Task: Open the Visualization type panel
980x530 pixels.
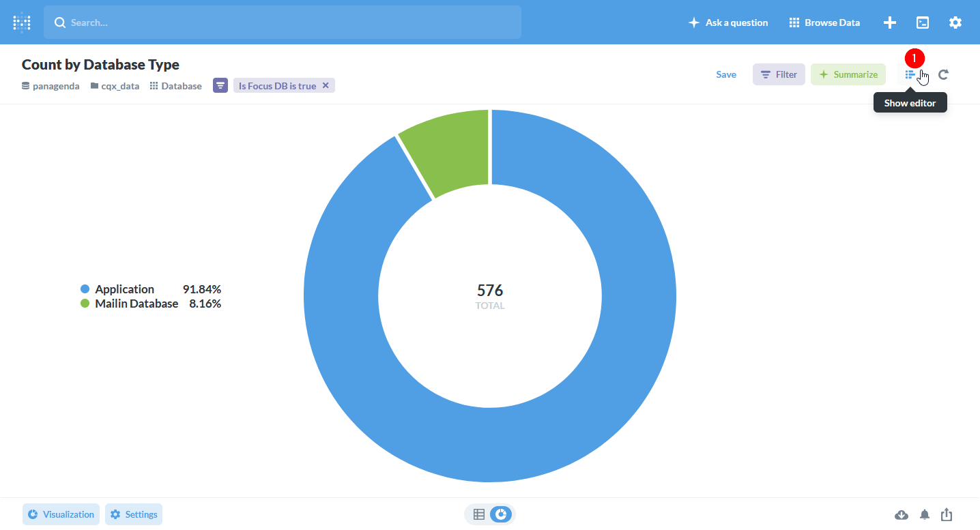Action: 61,514
